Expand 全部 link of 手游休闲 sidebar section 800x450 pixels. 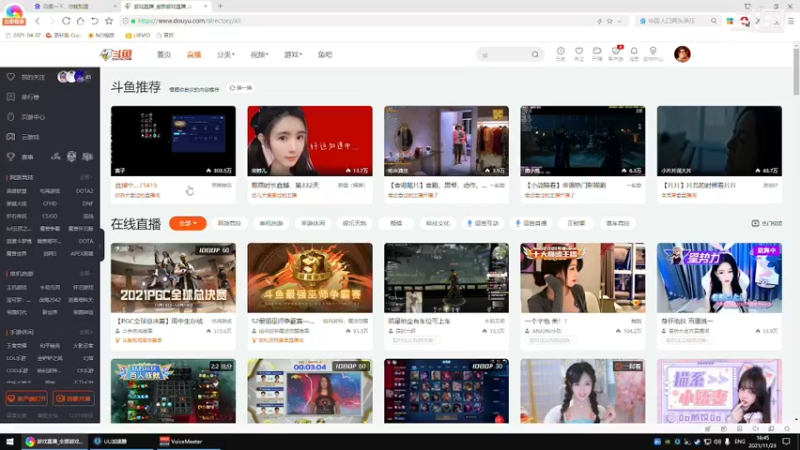click(x=86, y=332)
